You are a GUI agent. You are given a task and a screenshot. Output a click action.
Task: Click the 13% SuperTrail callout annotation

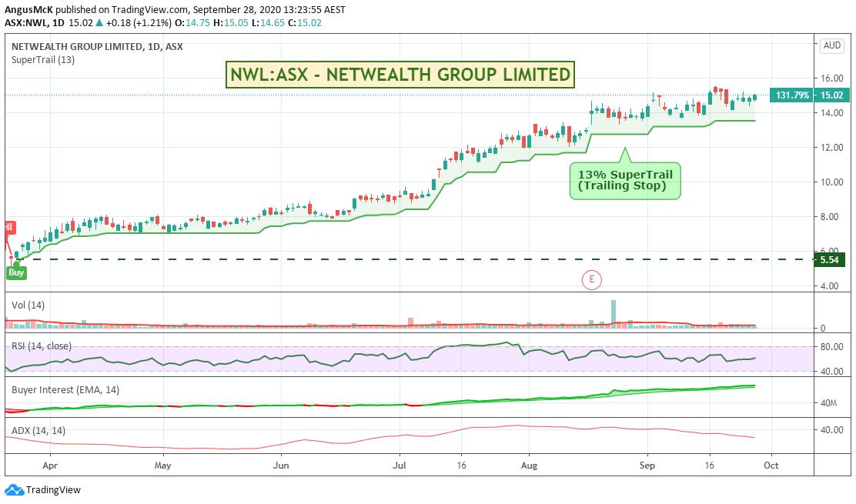click(x=625, y=181)
